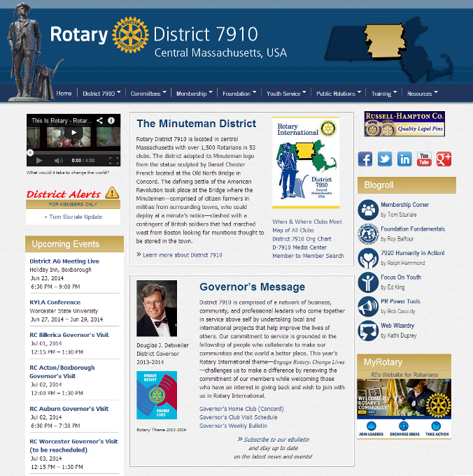Open the Google Plus social icon
The width and height of the screenshot is (473, 476).
pyautogui.click(x=444, y=159)
